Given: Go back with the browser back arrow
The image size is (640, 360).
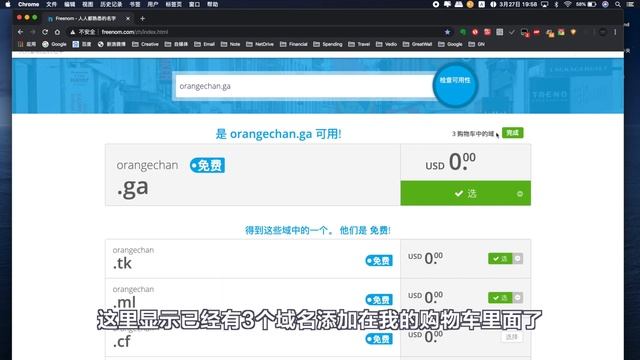Looking at the screenshot, I should tap(20, 32).
